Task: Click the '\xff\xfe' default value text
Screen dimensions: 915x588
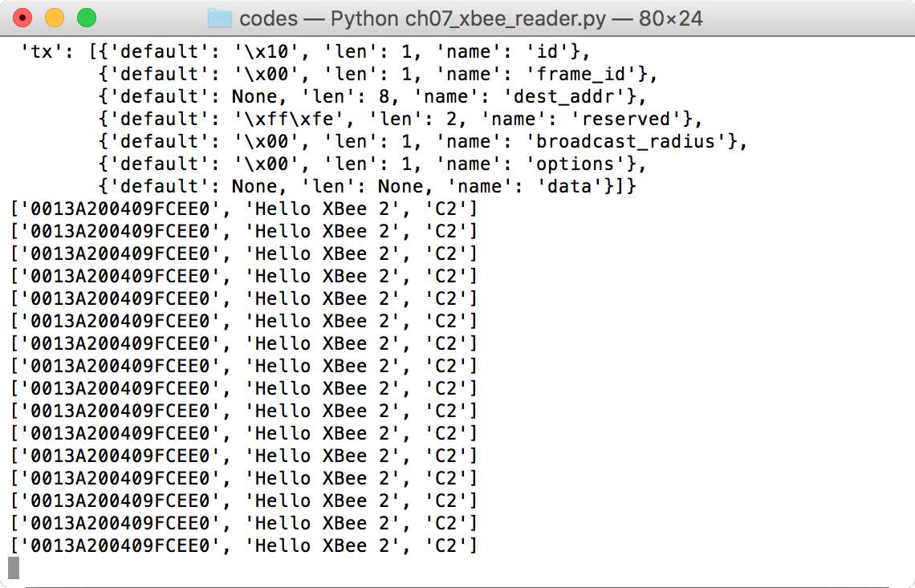Action: coord(290,120)
